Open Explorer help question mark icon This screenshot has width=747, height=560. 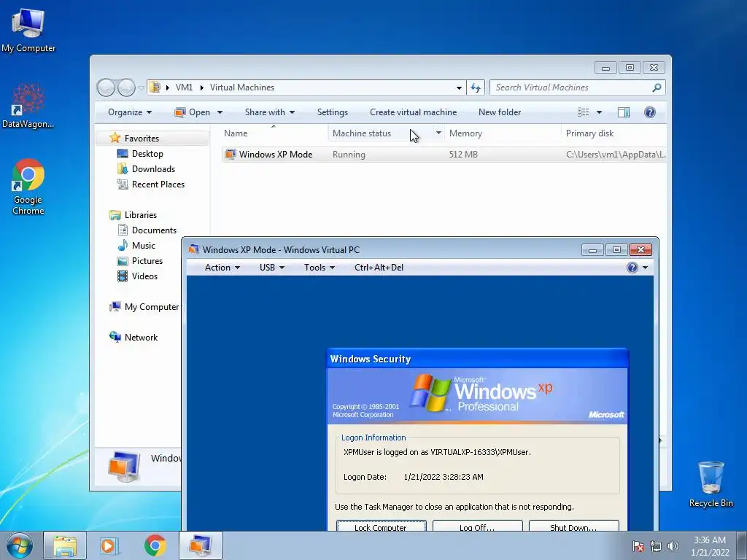[x=650, y=112]
